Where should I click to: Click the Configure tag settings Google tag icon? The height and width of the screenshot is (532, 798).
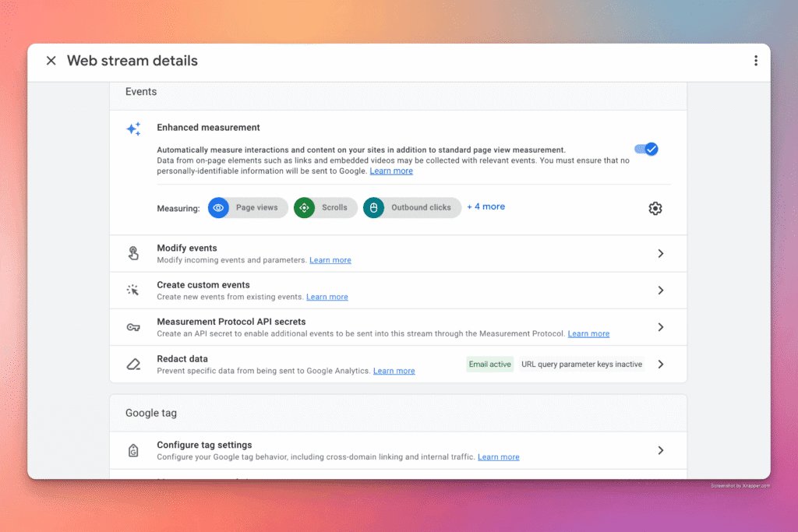pos(133,450)
